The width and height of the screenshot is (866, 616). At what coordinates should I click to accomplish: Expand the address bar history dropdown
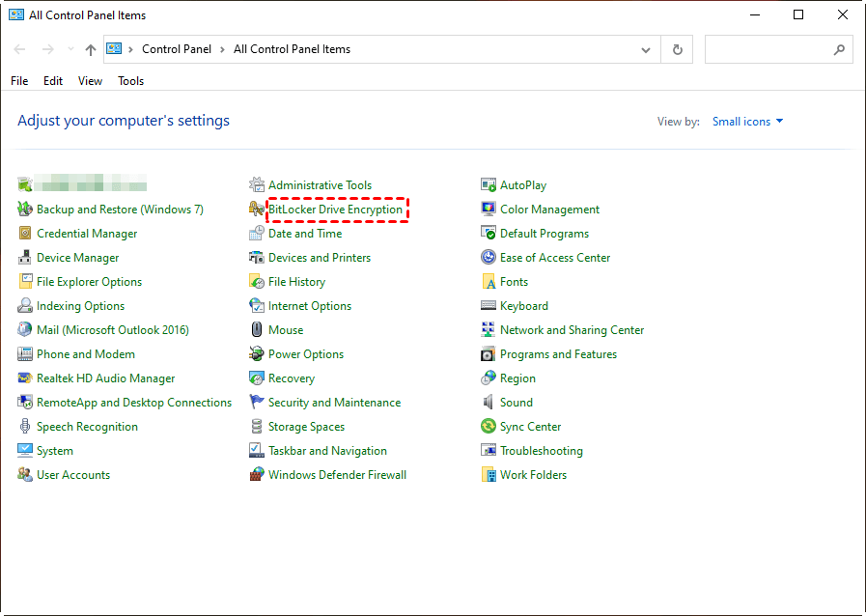(x=646, y=49)
